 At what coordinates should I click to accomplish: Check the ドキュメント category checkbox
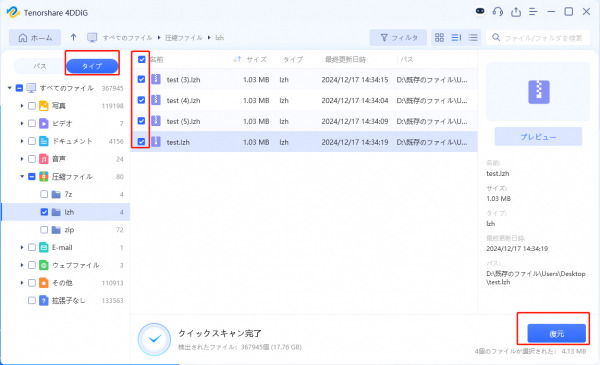point(32,141)
